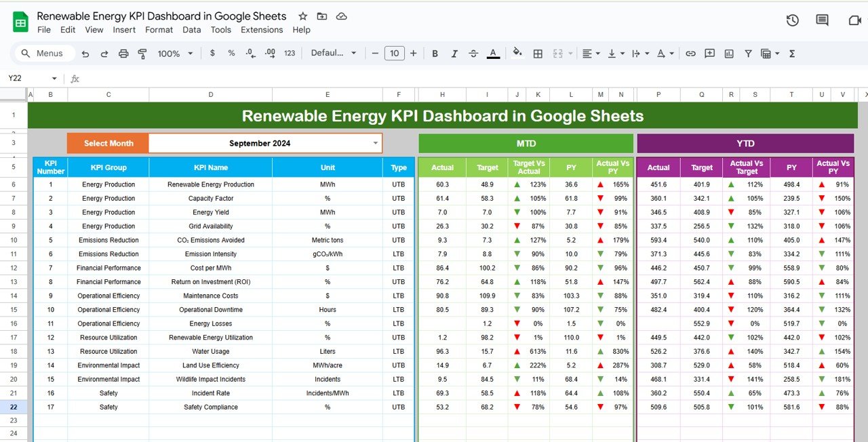Screen dimensions: 868x442
Task: Create a filter
Action: [x=748, y=54]
